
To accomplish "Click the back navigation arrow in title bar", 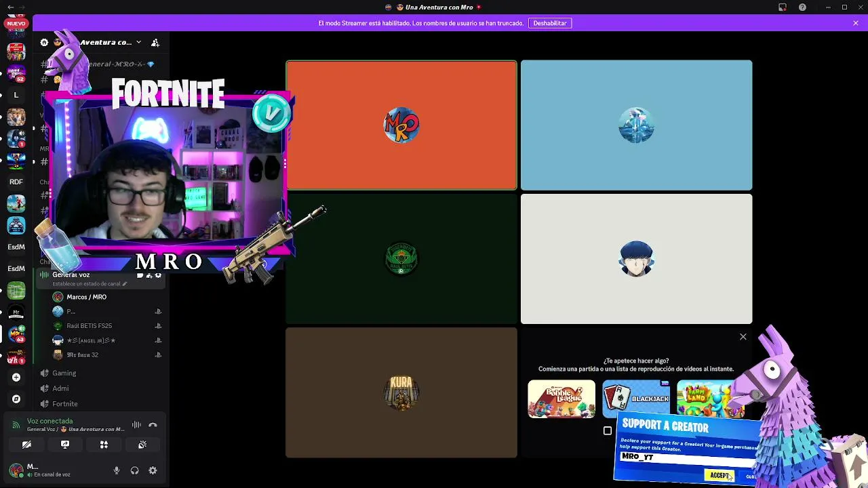I will 10,7.
